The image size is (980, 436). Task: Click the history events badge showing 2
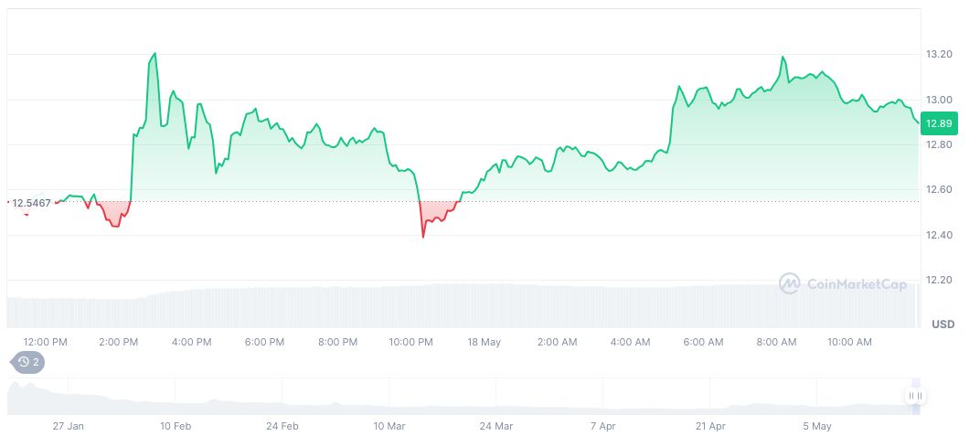(28, 362)
